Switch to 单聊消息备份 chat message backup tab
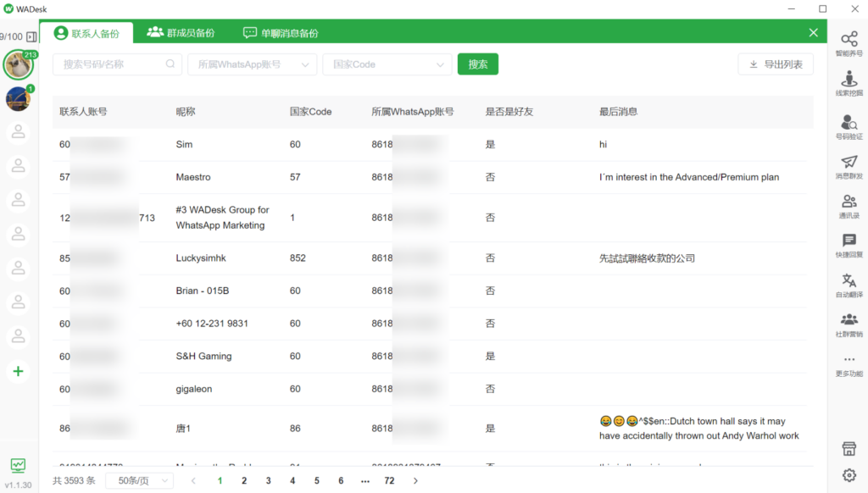Screen dimensions: 868x493 pyautogui.click(x=281, y=33)
